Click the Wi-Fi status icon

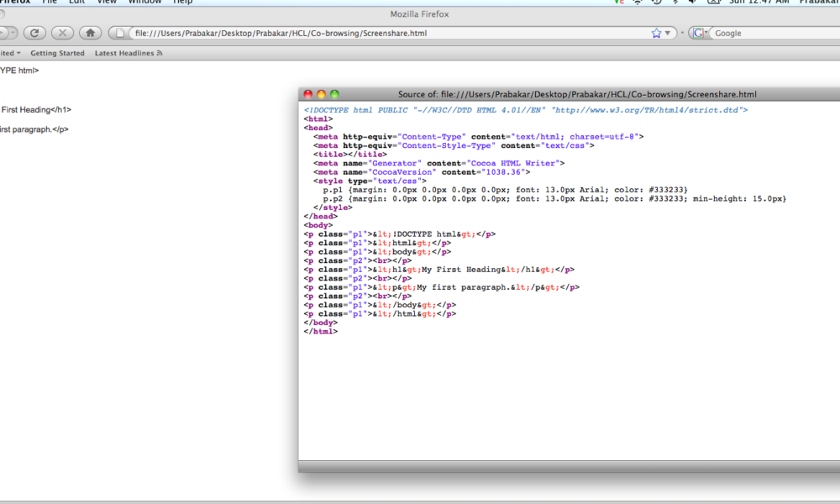point(638,3)
